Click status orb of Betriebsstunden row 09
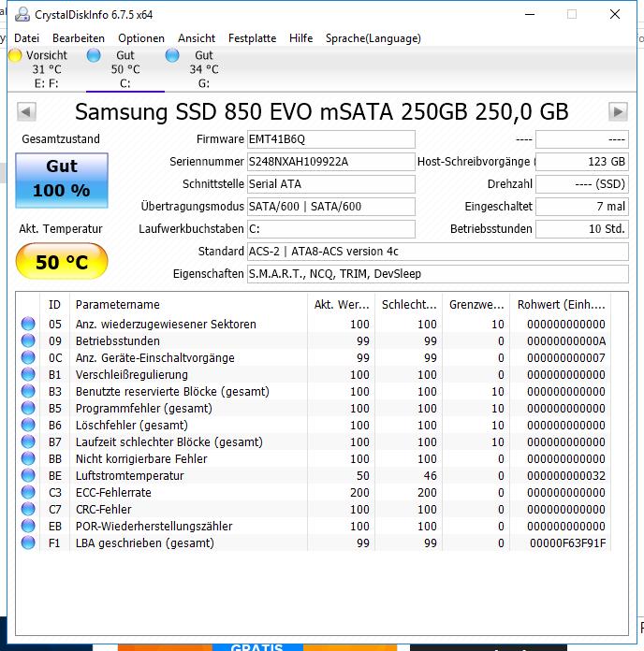 tap(28, 340)
